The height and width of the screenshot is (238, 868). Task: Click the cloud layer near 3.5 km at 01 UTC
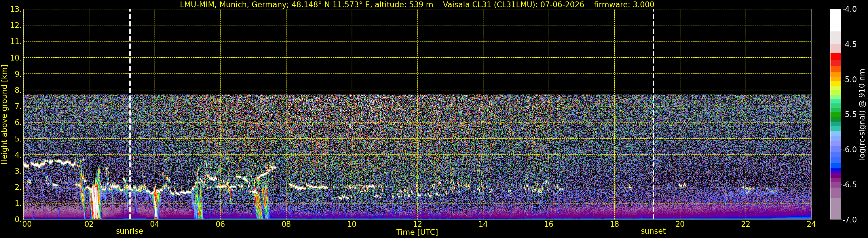click(51, 162)
